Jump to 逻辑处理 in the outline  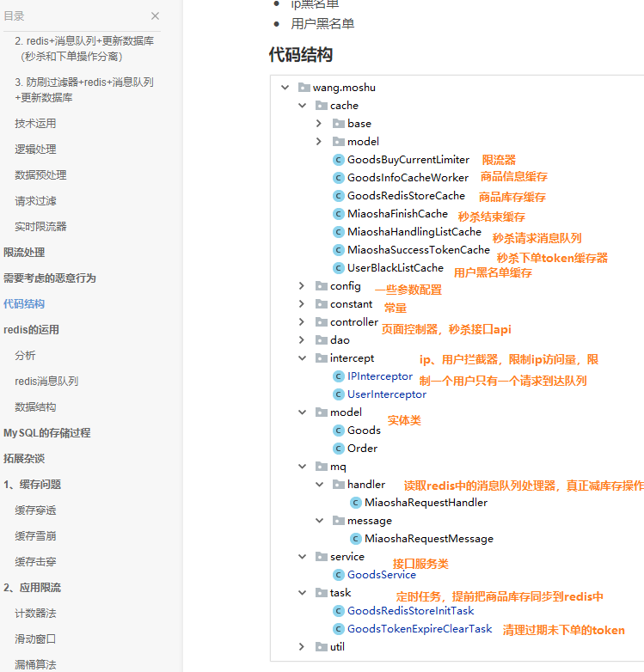coord(35,150)
